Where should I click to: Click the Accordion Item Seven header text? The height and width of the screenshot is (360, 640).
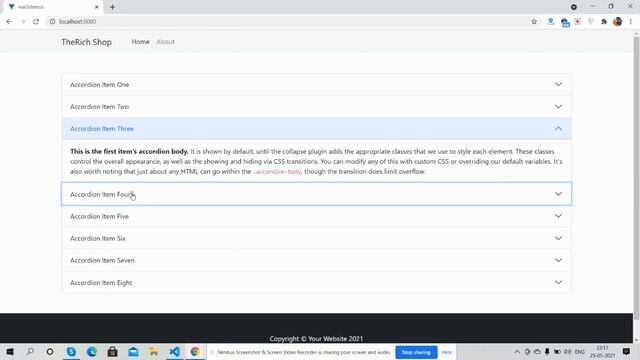coord(102,260)
